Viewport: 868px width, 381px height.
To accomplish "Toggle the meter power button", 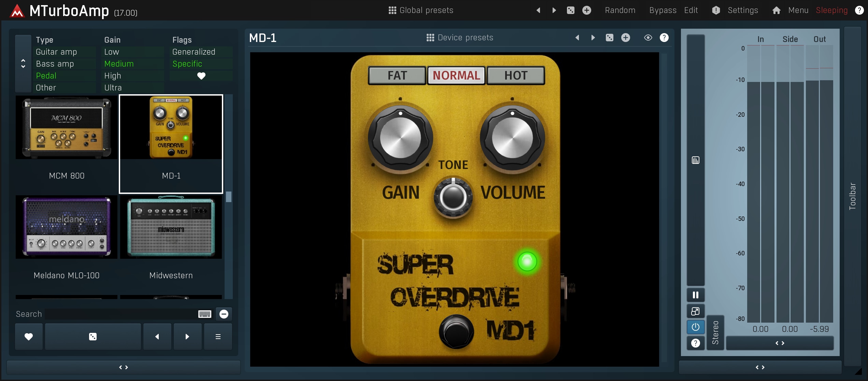I will point(695,327).
